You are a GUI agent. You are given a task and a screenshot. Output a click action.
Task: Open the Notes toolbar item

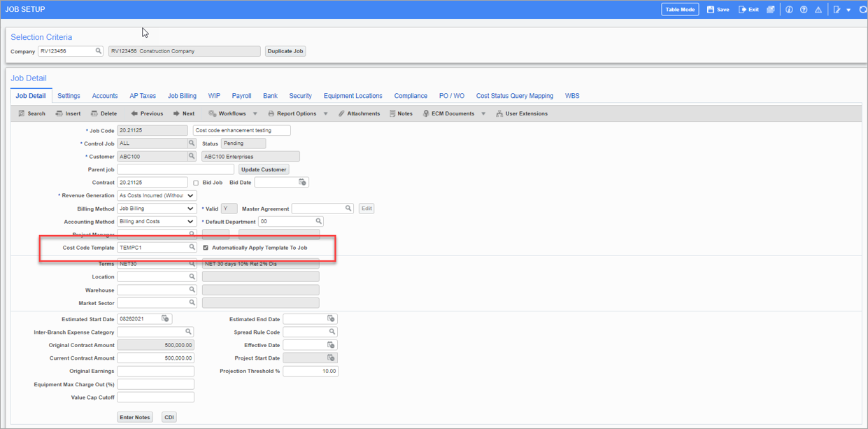click(401, 113)
